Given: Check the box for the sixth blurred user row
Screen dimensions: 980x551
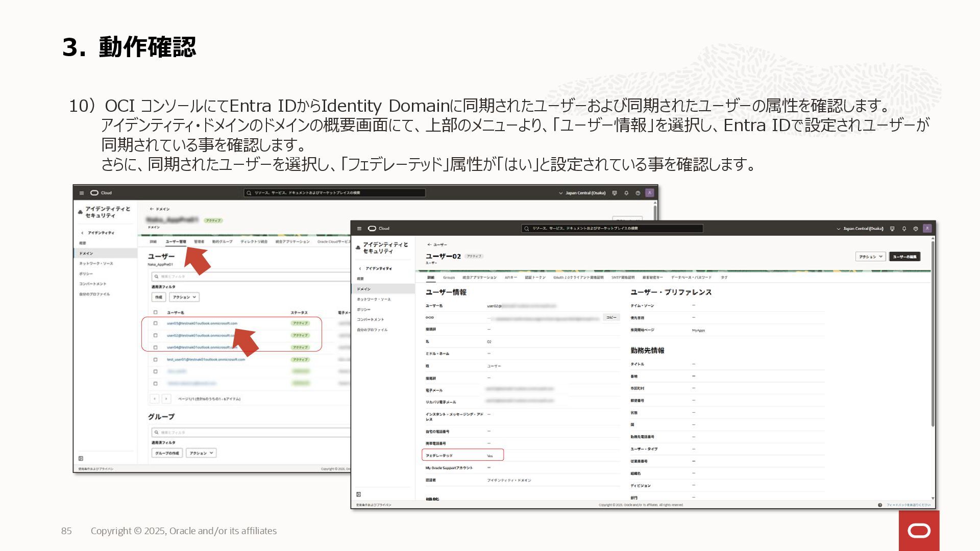Looking at the screenshot, I should (x=156, y=384).
